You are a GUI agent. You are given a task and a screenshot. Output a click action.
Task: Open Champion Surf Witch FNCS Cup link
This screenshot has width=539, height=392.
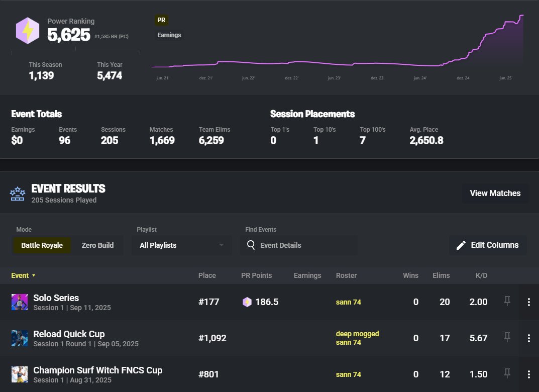click(97, 370)
